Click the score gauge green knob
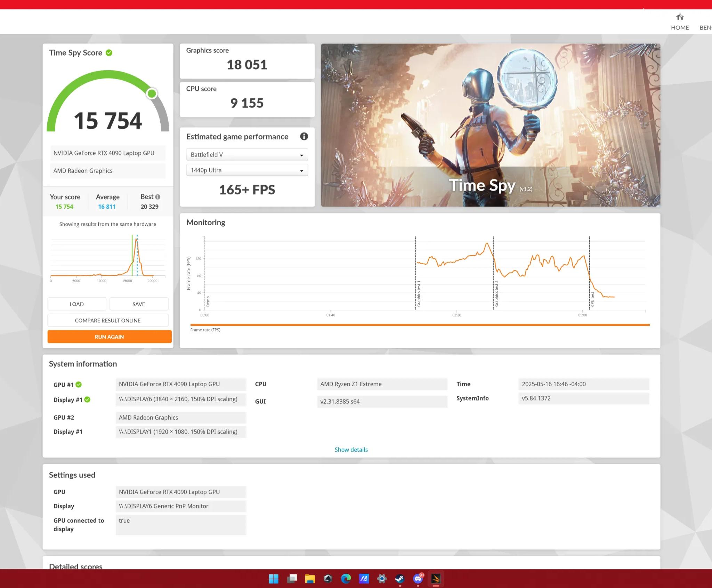 (152, 94)
